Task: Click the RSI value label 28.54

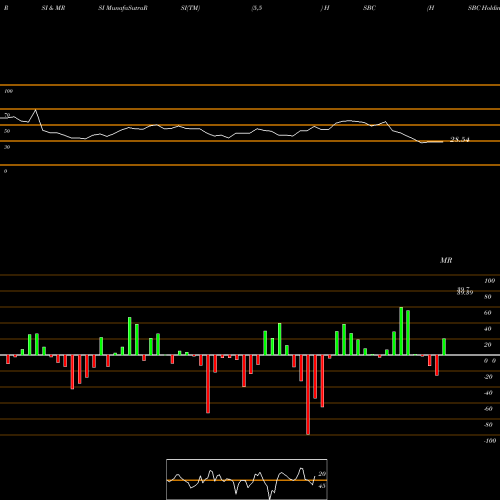Action: pos(460,139)
